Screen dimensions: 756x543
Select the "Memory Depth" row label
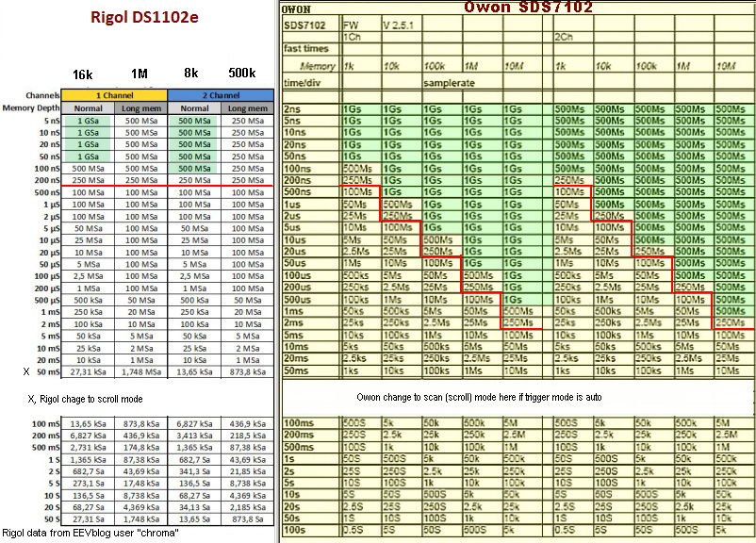[31, 108]
